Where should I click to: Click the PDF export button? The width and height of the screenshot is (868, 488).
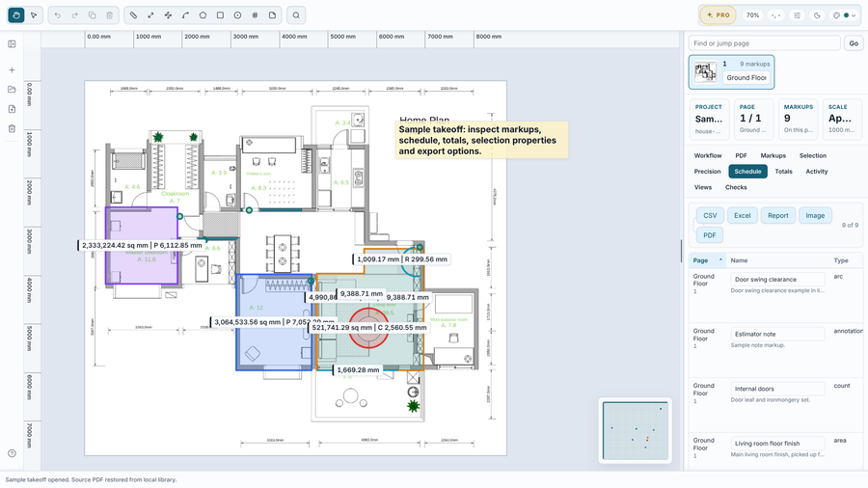[x=710, y=235]
